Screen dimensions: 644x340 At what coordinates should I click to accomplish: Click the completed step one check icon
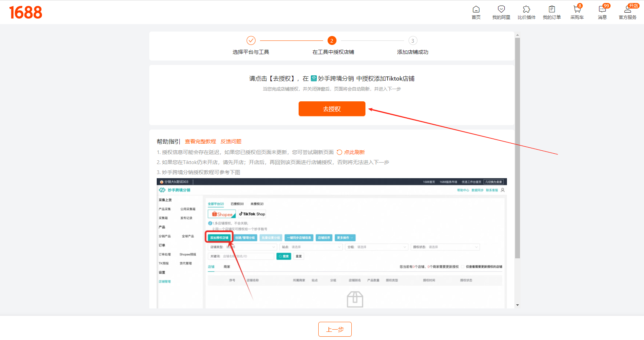pyautogui.click(x=251, y=40)
